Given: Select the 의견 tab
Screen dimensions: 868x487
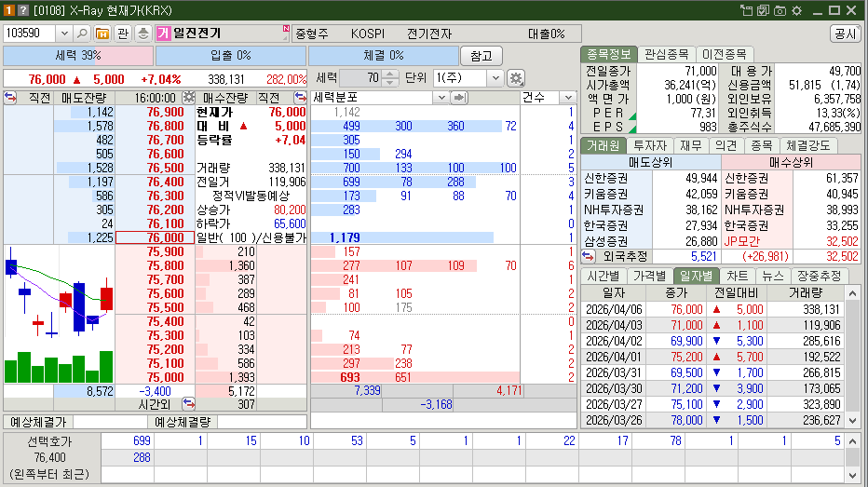Looking at the screenshot, I should (726, 145).
